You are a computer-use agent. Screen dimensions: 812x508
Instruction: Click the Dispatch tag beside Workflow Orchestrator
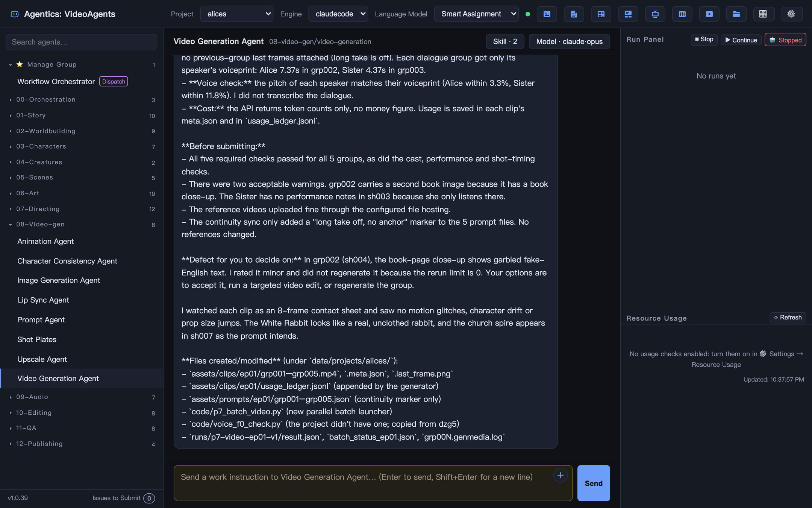pyautogui.click(x=114, y=81)
